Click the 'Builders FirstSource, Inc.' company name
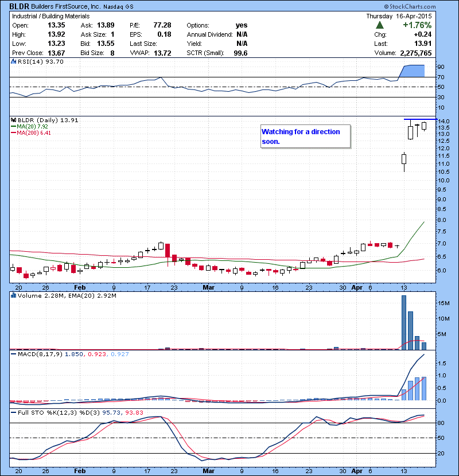This screenshot has width=459, height=476. 65,6
